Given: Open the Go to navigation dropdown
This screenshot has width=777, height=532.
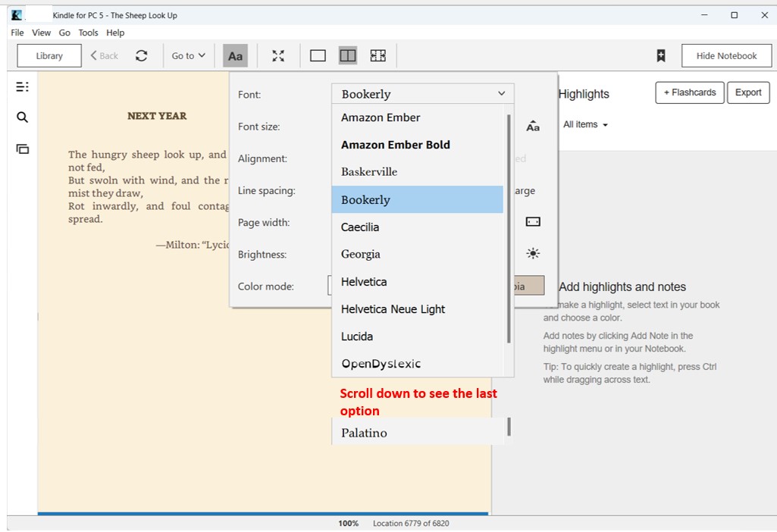Looking at the screenshot, I should click(x=188, y=55).
